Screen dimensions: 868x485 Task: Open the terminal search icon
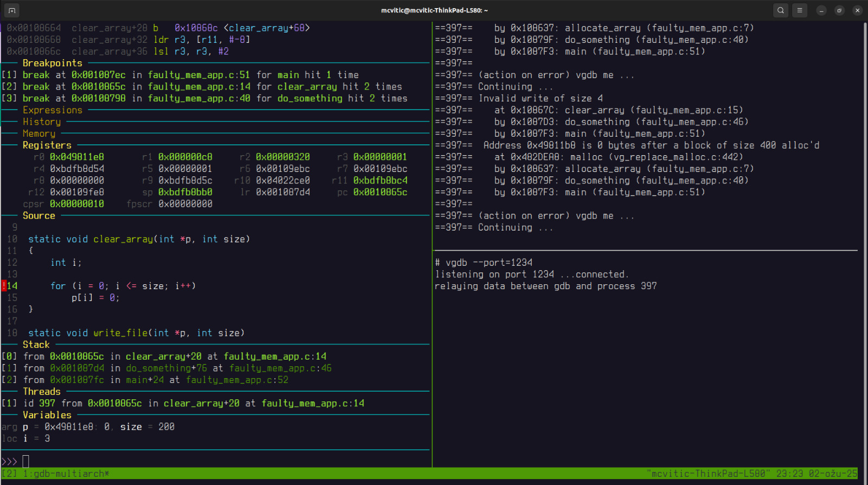point(781,10)
